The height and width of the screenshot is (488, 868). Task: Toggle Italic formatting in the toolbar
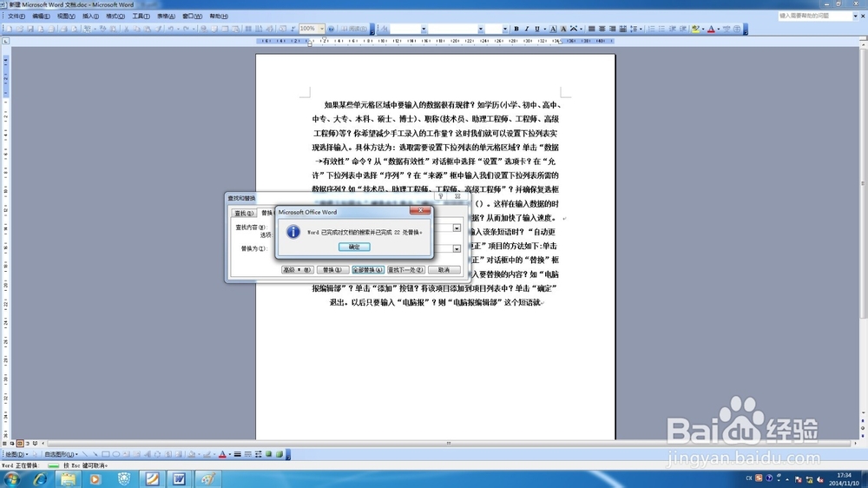[526, 29]
